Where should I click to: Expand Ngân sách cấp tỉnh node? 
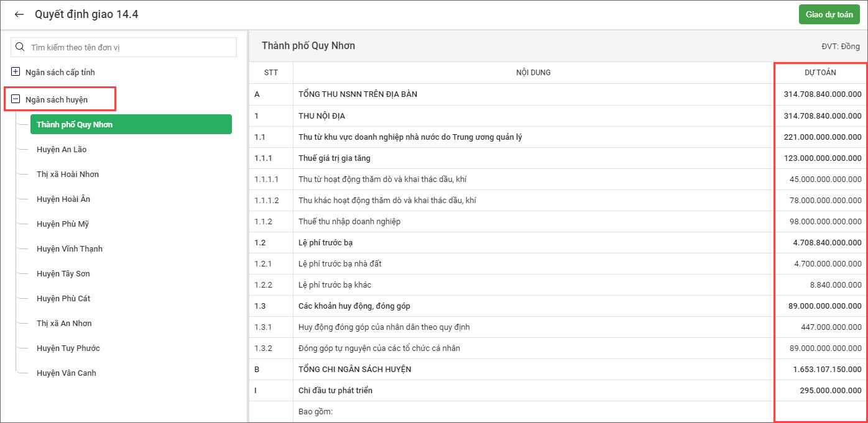coord(16,72)
